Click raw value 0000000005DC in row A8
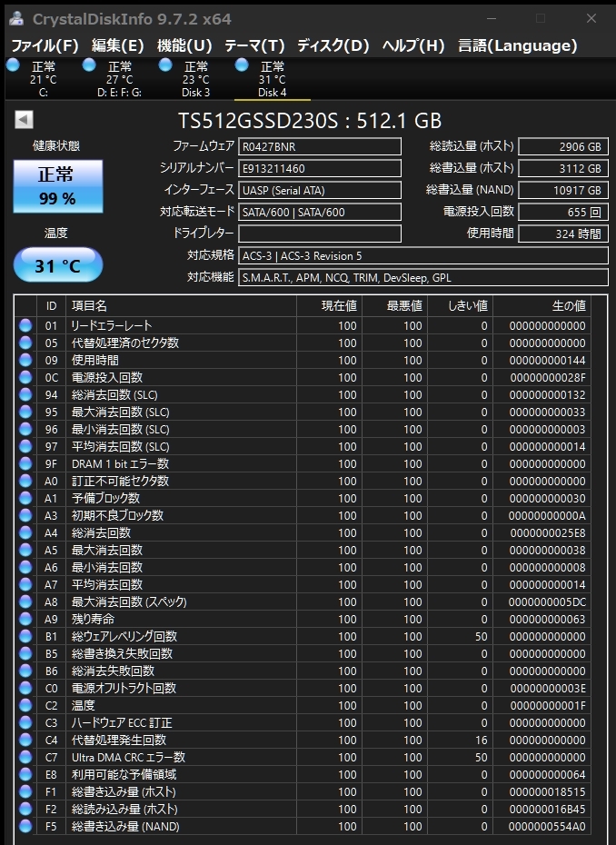Screen dimensions: 616x845 (x=547, y=602)
